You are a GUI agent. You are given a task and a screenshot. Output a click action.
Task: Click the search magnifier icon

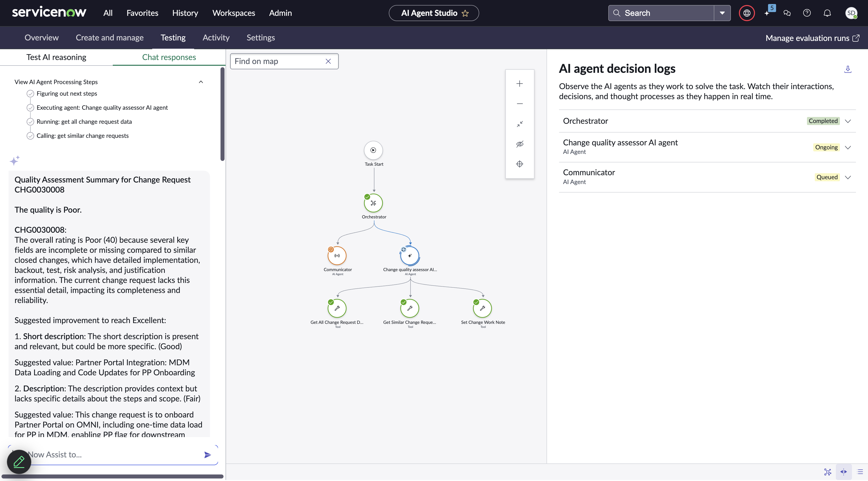pyautogui.click(x=617, y=13)
